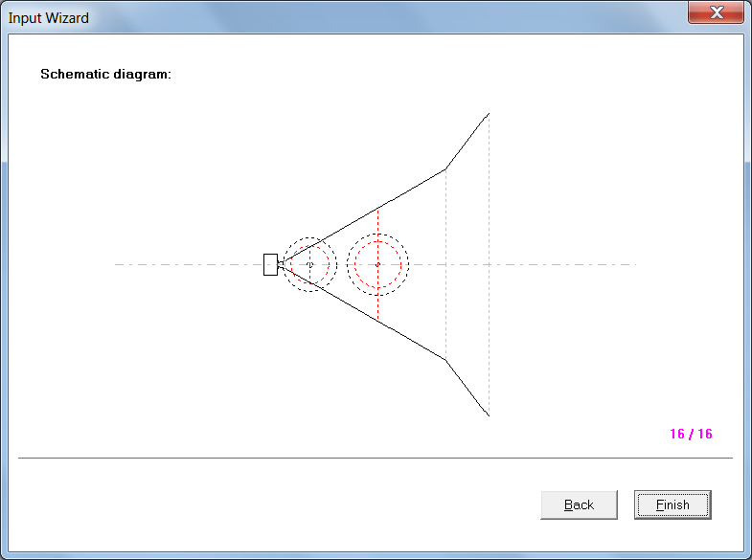Screen dimensions: 752x560
Task: Click the small dashed circle near driver
Action: [309, 264]
